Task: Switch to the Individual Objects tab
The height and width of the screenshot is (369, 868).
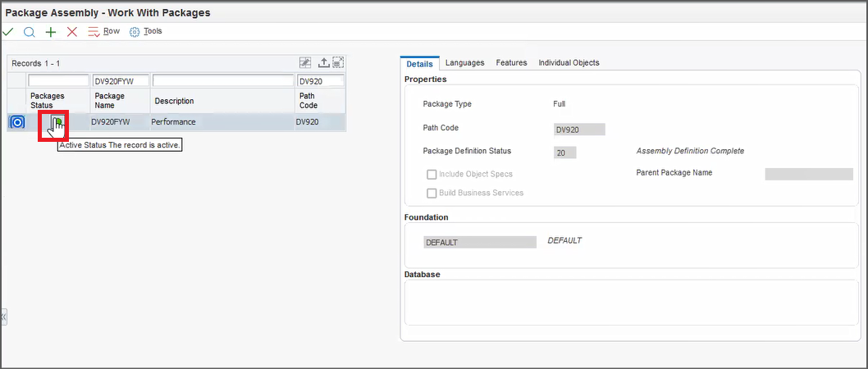Action: pos(569,63)
